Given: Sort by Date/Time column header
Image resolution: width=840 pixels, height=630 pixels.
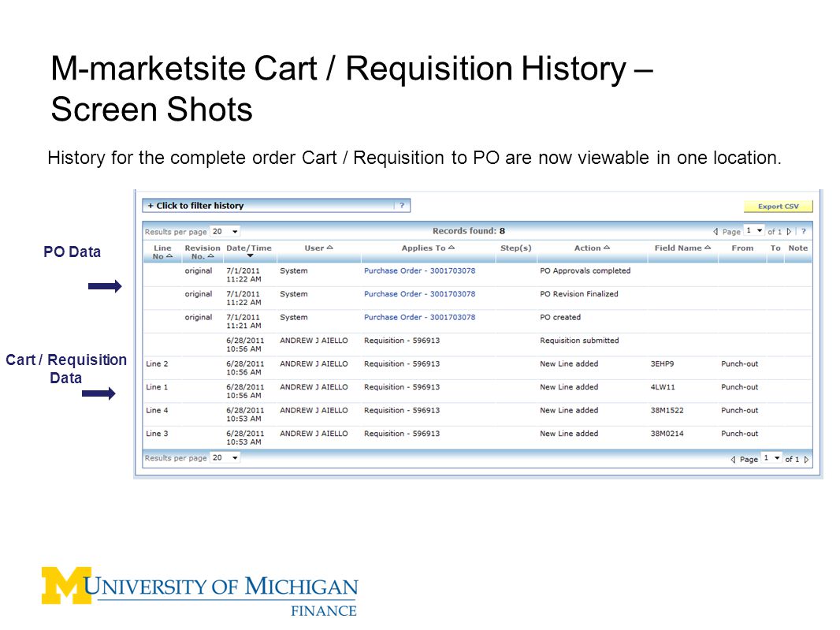Looking at the screenshot, I should 249,251.
